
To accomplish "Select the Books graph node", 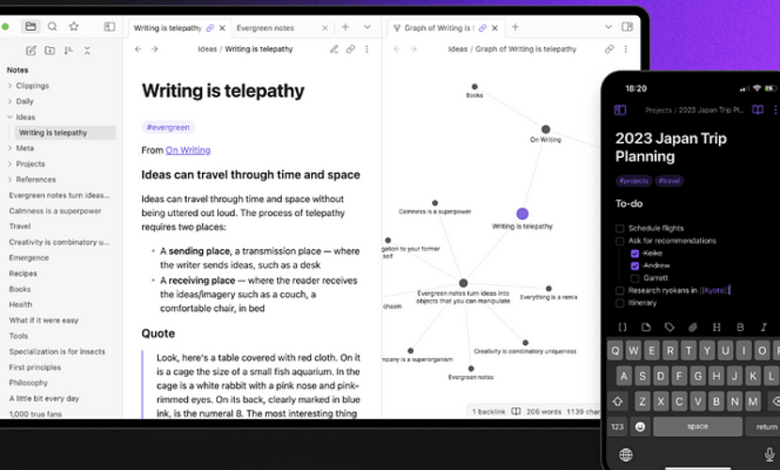I will (475, 87).
